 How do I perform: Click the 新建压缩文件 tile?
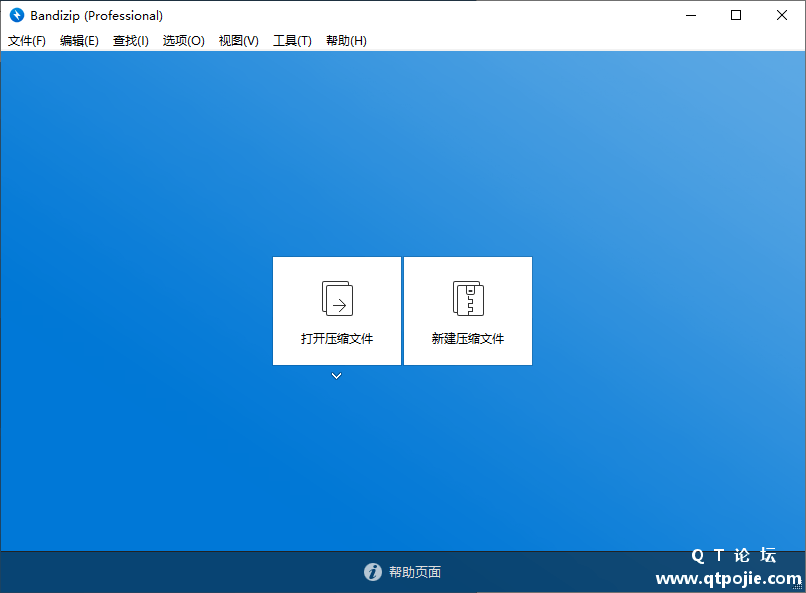click(468, 311)
